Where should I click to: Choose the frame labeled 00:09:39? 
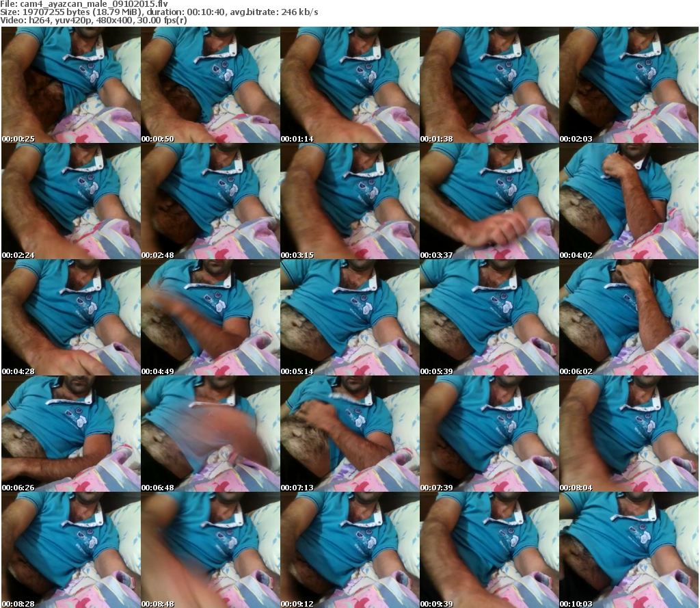click(x=489, y=550)
